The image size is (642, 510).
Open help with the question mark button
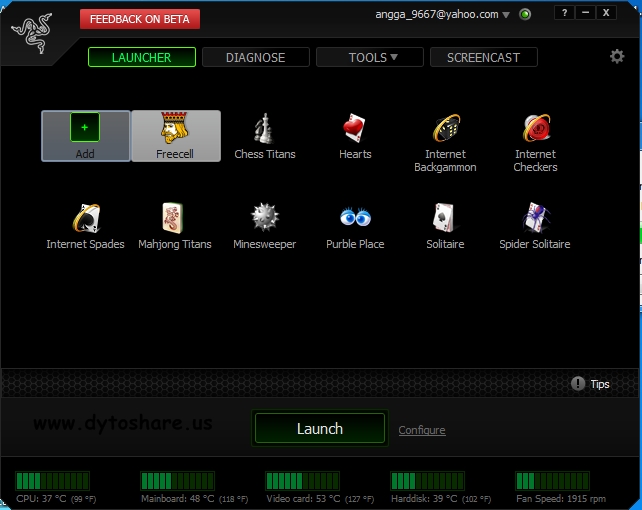point(565,13)
